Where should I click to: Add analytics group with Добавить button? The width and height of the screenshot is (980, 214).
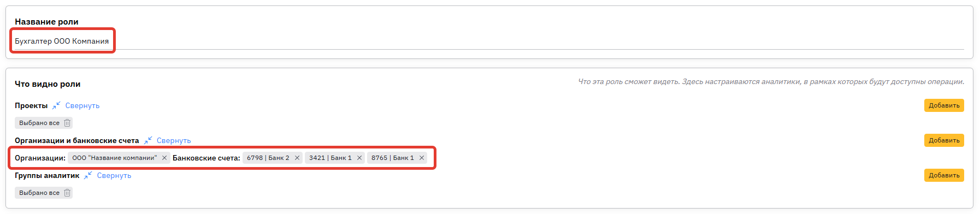pyautogui.click(x=944, y=175)
